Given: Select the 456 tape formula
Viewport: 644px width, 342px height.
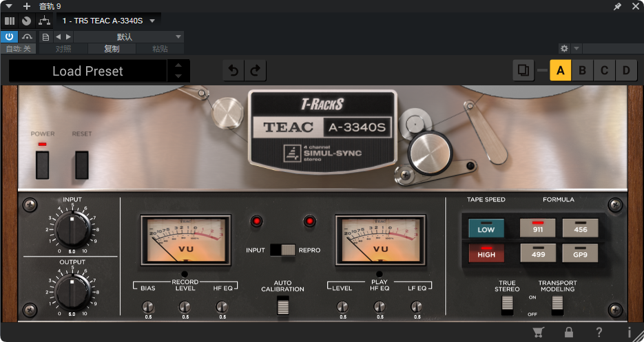Looking at the screenshot, I should [x=581, y=228].
